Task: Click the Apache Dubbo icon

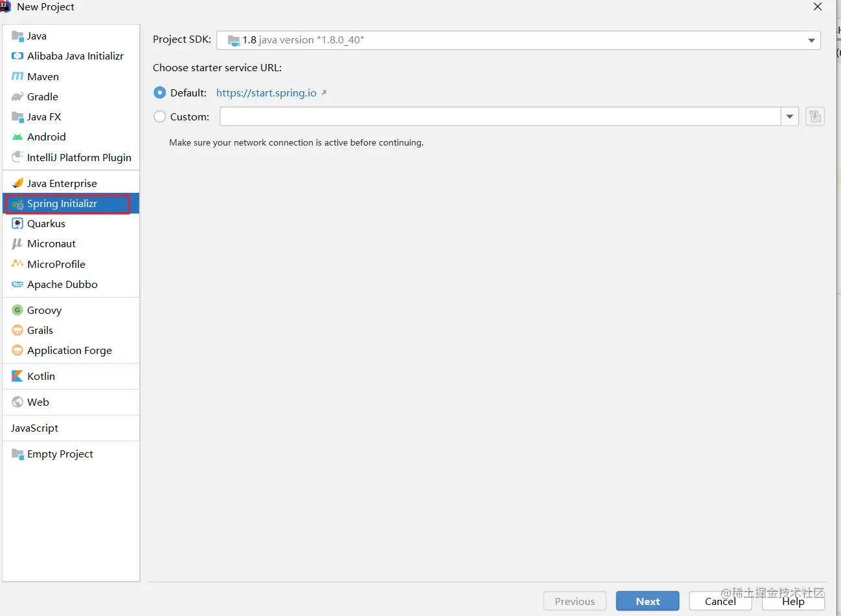Action: click(17, 284)
